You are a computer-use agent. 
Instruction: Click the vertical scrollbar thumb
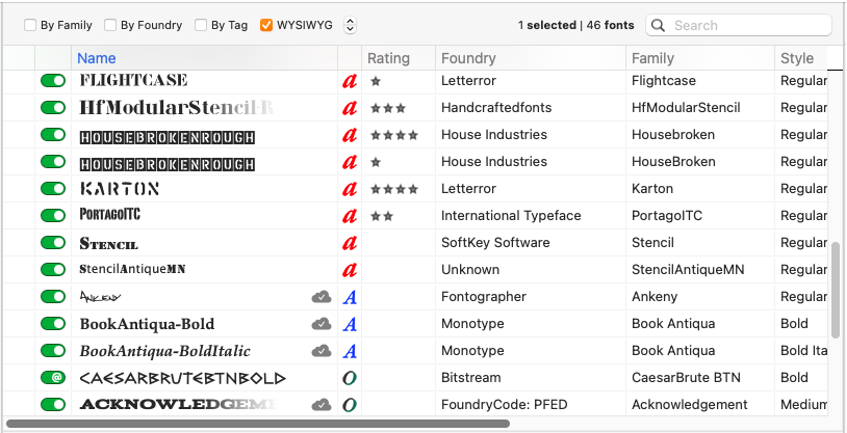(835, 290)
